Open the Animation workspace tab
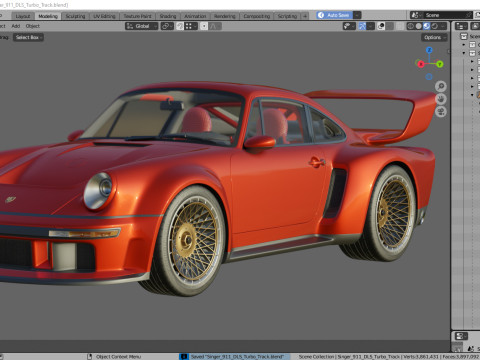 195,16
